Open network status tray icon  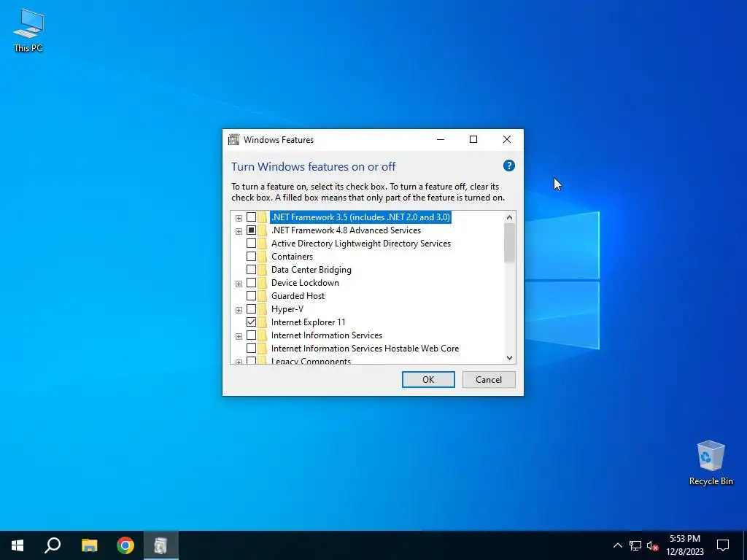pos(635,545)
